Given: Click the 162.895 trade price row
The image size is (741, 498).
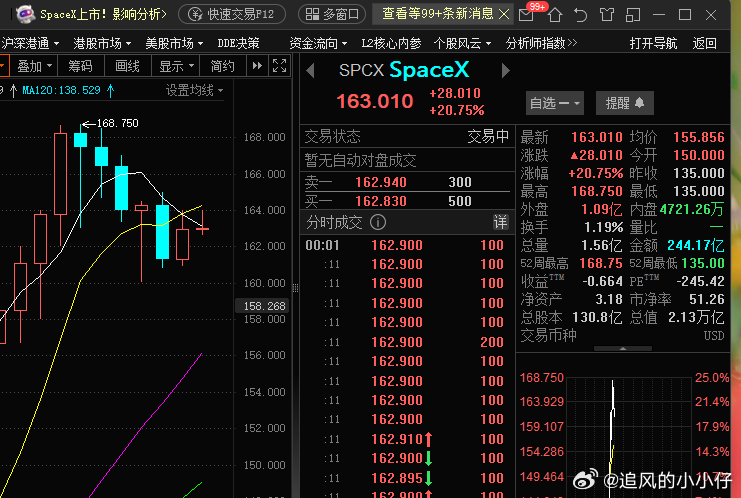Looking at the screenshot, I should (407, 478).
